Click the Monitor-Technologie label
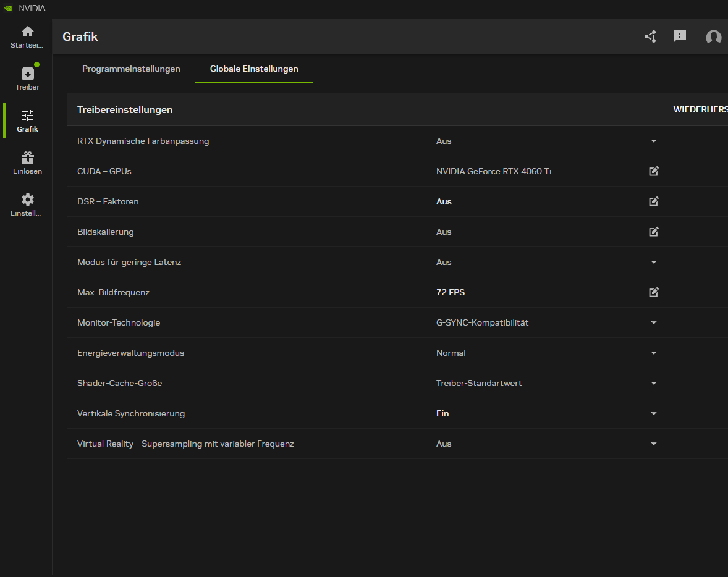The width and height of the screenshot is (728, 577). click(119, 322)
